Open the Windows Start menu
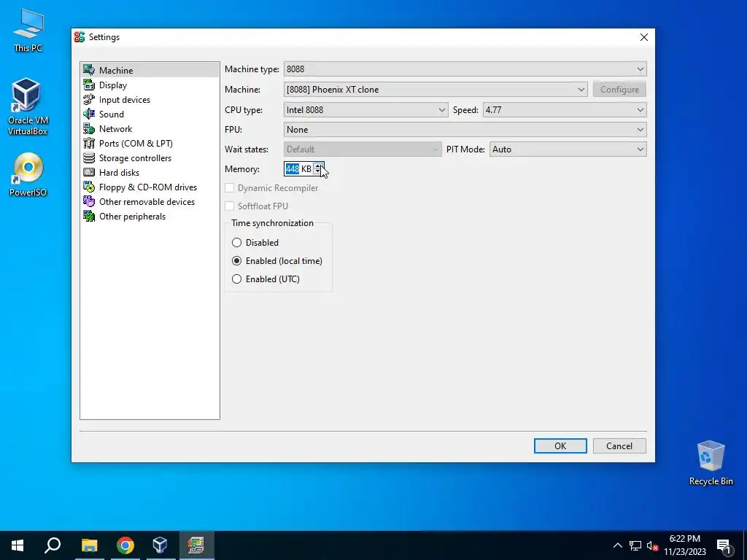 pyautogui.click(x=18, y=545)
